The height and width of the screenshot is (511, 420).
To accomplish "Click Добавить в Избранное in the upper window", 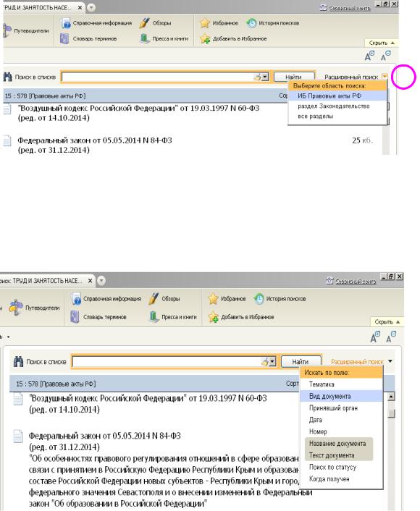I will pyautogui.click(x=233, y=39).
